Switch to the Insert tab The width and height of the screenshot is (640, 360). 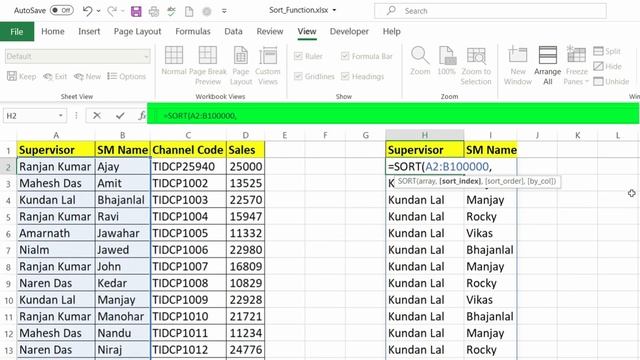tap(89, 31)
